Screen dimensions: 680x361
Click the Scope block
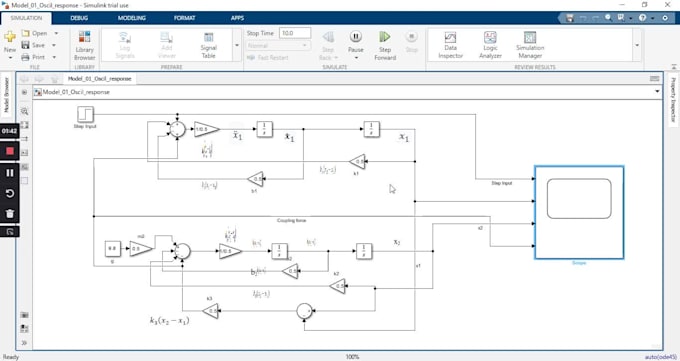pyautogui.click(x=579, y=213)
